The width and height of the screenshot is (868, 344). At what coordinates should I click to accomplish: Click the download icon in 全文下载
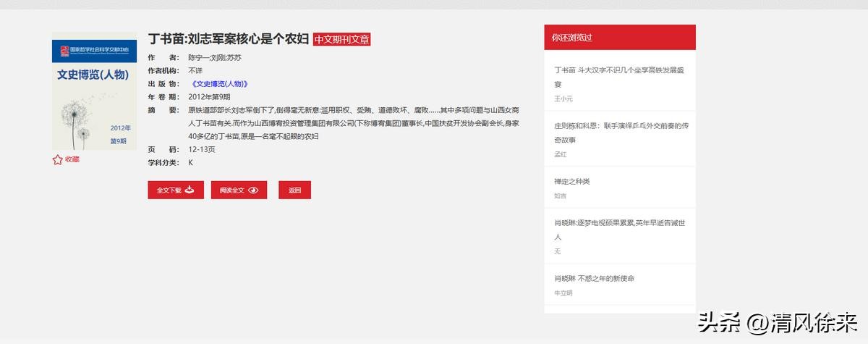(x=190, y=190)
